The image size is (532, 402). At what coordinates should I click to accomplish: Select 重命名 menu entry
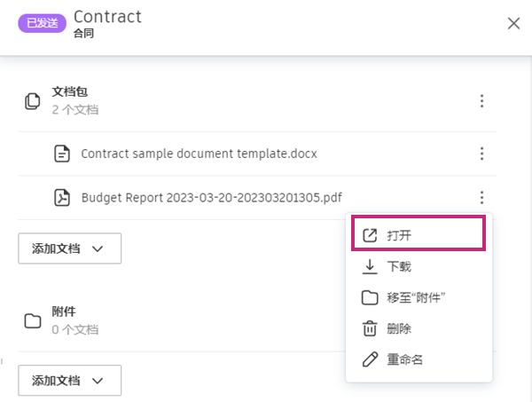point(405,359)
